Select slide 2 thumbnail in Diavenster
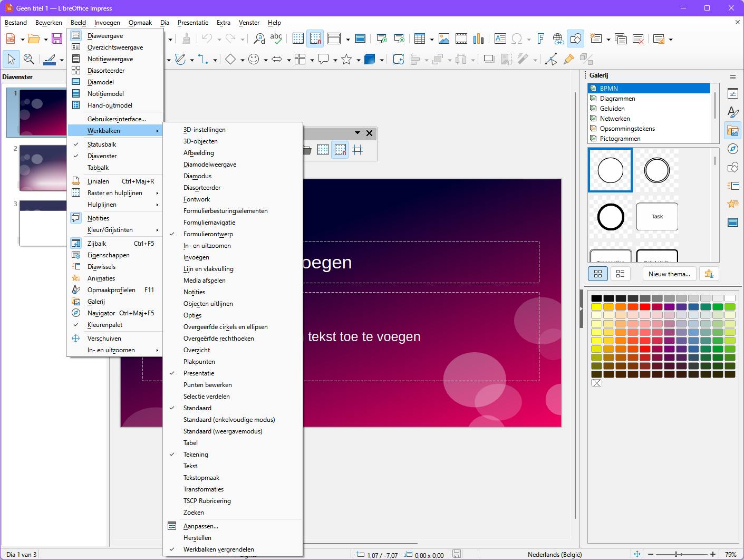 pos(43,168)
